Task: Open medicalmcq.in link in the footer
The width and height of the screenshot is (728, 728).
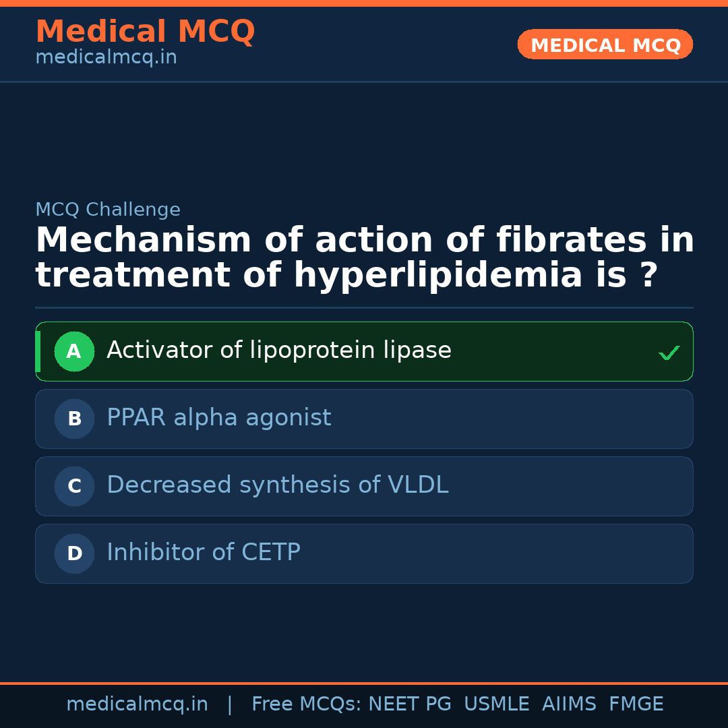Action: tap(137, 704)
